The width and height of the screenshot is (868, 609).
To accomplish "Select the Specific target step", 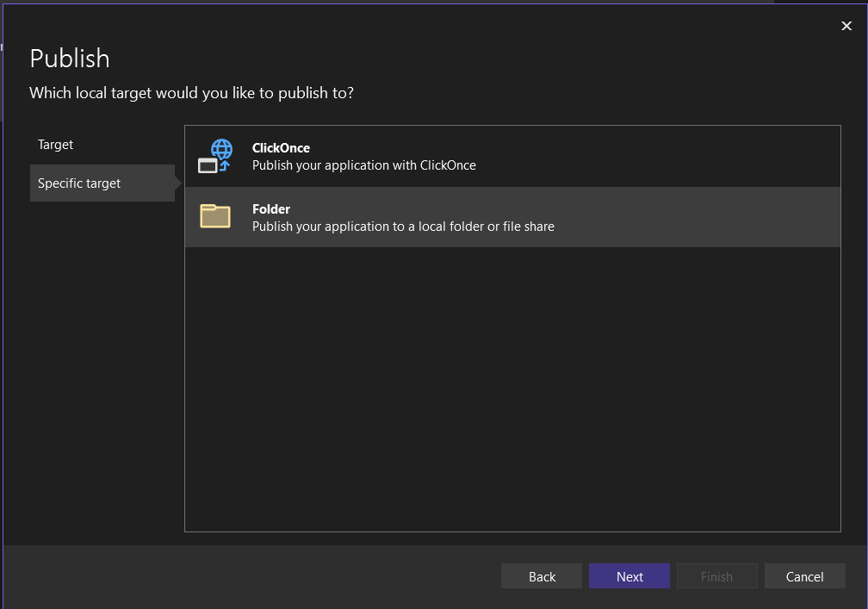I will pyautogui.click(x=102, y=183).
